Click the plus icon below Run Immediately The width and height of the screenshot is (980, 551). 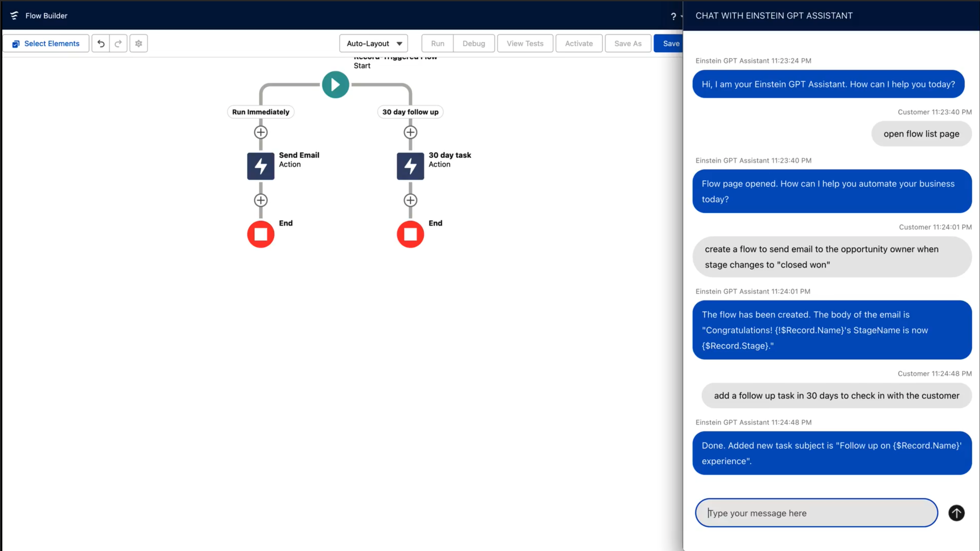click(x=260, y=132)
